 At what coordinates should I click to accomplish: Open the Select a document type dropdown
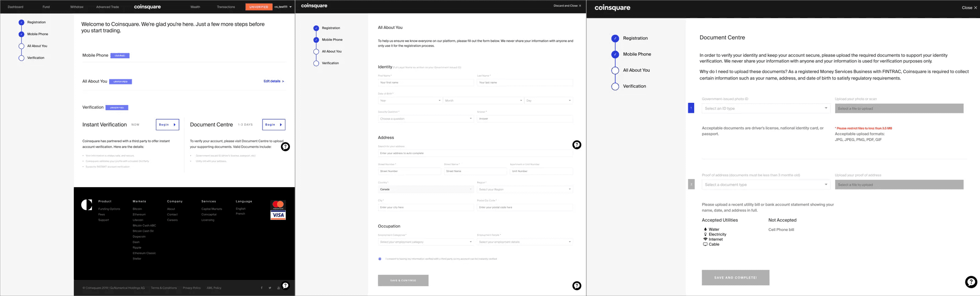click(766, 185)
